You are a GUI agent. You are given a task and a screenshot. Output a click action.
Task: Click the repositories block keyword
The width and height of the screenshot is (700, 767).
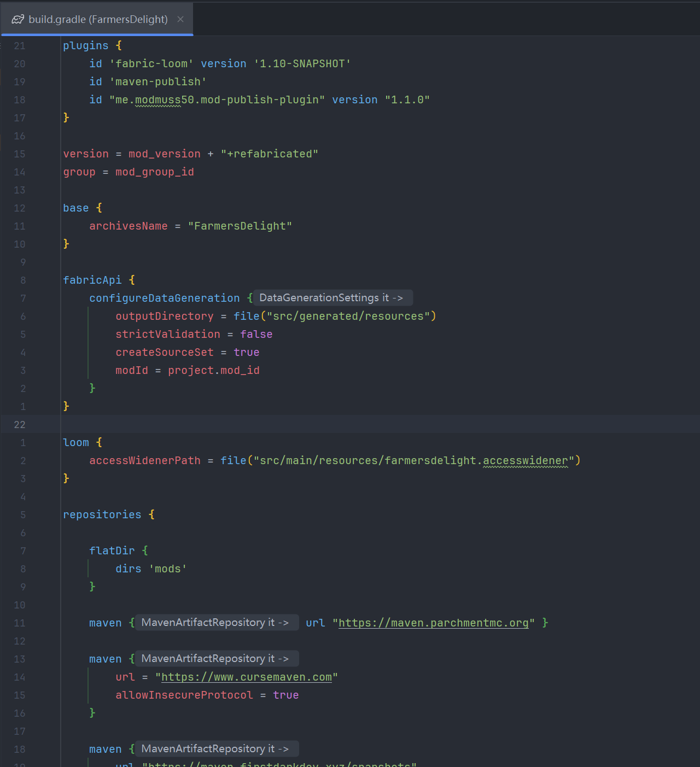[x=102, y=514]
